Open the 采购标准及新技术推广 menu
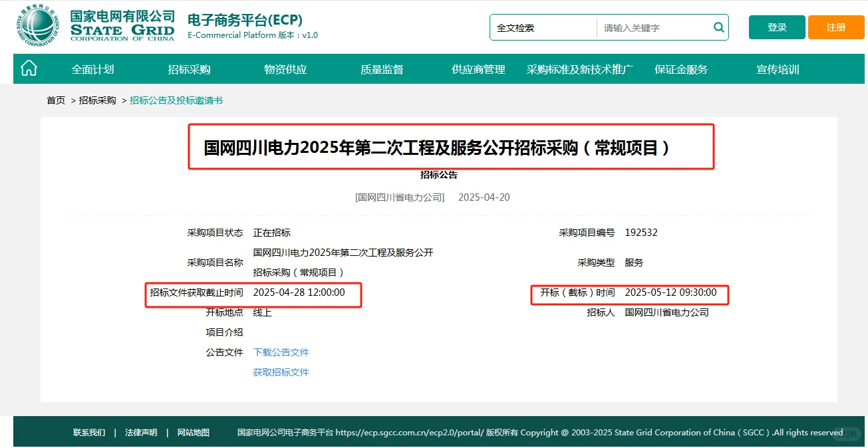868x448 pixels. point(579,68)
